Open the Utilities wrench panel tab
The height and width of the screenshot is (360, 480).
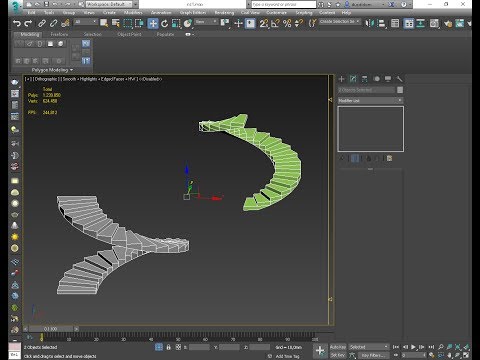(399, 79)
